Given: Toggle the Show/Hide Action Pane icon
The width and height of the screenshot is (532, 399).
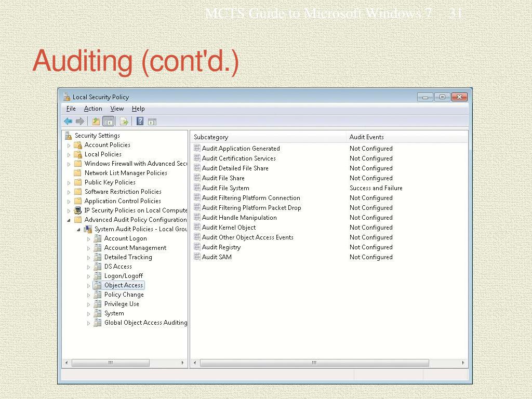Looking at the screenshot, I should click(x=152, y=122).
